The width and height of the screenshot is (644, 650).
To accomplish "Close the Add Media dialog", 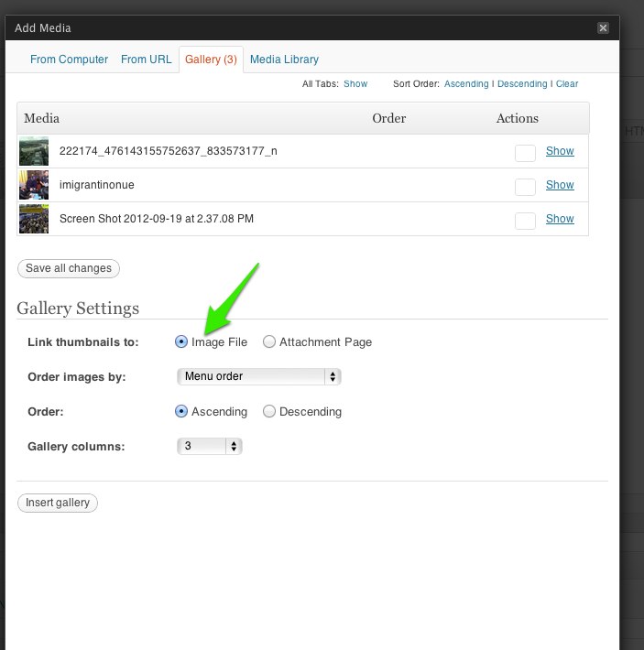I will [603, 27].
